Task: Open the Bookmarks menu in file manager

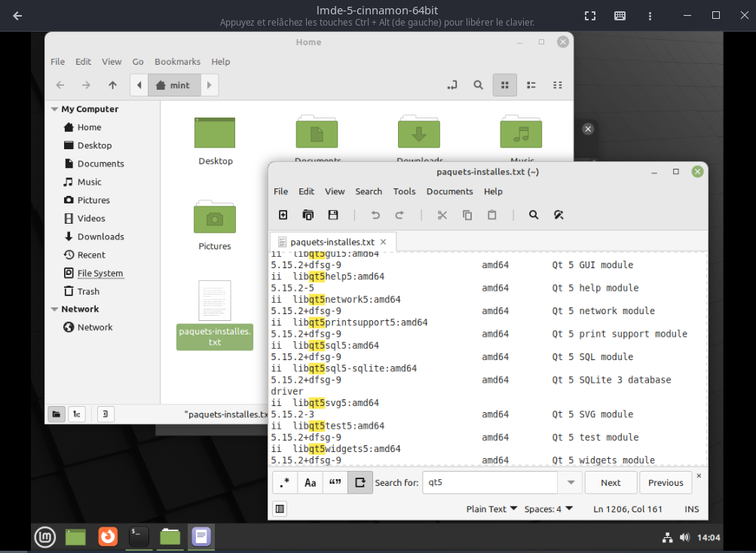Action: pyautogui.click(x=177, y=62)
